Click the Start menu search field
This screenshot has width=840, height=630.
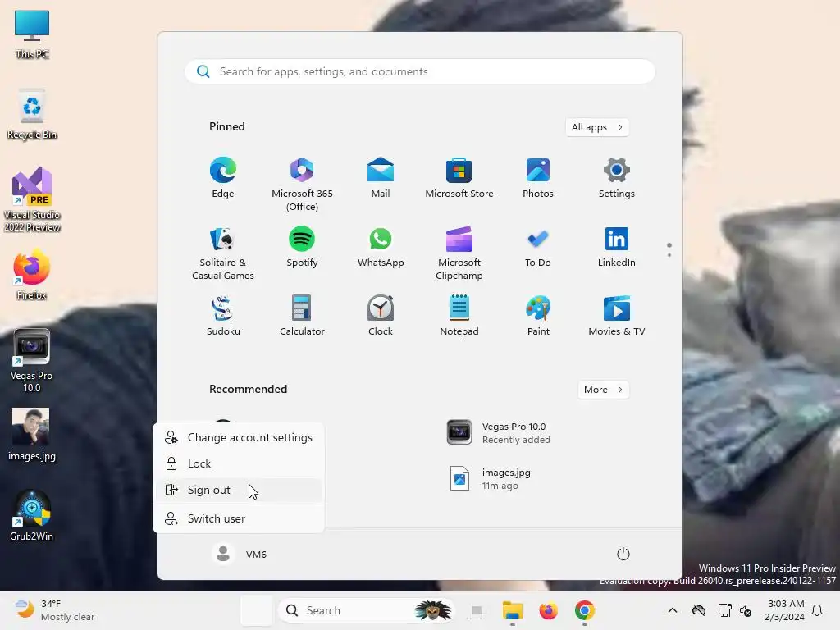[420, 72]
